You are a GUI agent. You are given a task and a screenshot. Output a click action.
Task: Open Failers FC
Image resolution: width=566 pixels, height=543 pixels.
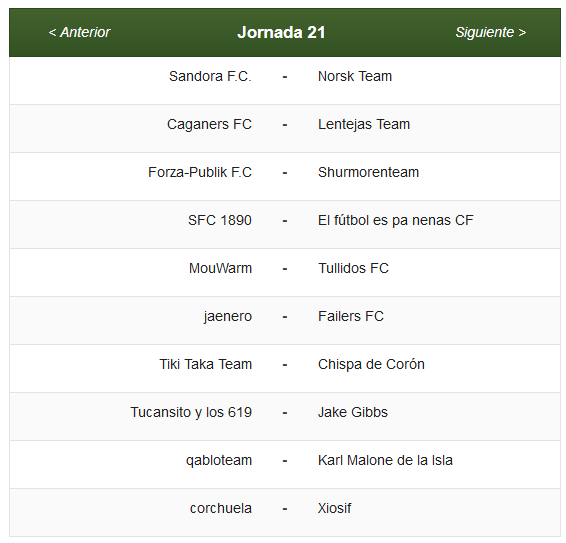pyautogui.click(x=351, y=316)
